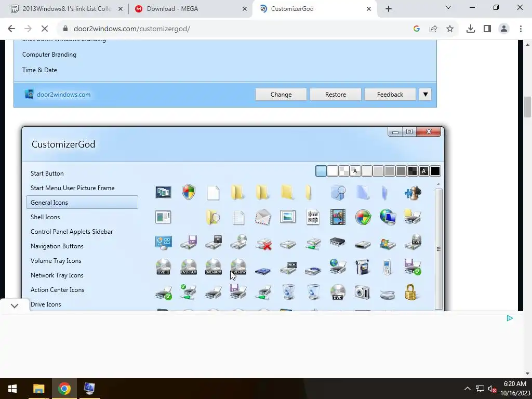Select the digital camera icon
The image size is (532, 399).
362,292
